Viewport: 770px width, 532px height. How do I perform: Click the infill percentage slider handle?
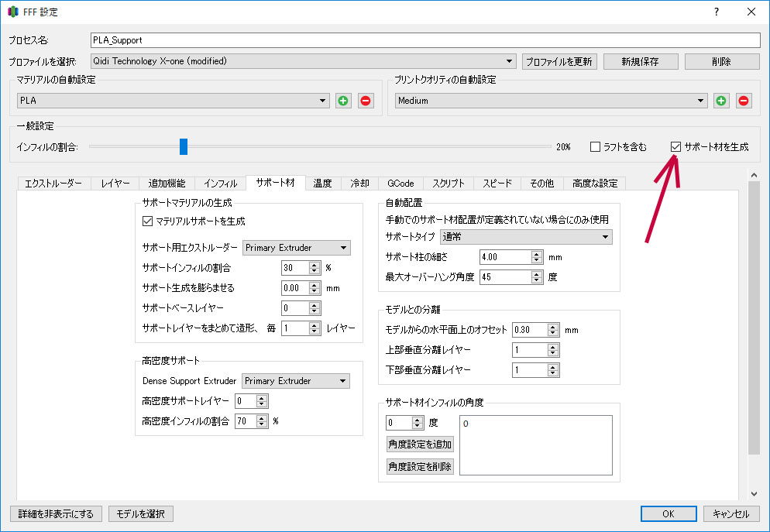point(184,146)
